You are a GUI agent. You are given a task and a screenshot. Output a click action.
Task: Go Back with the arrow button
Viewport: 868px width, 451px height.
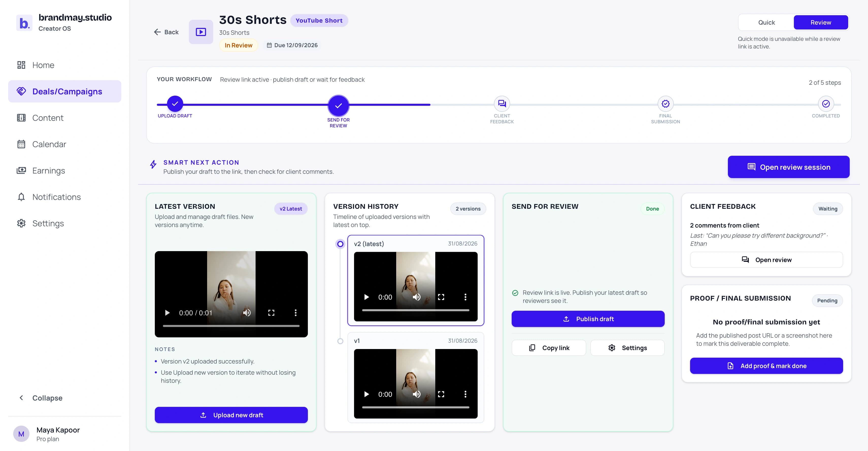pyautogui.click(x=166, y=32)
